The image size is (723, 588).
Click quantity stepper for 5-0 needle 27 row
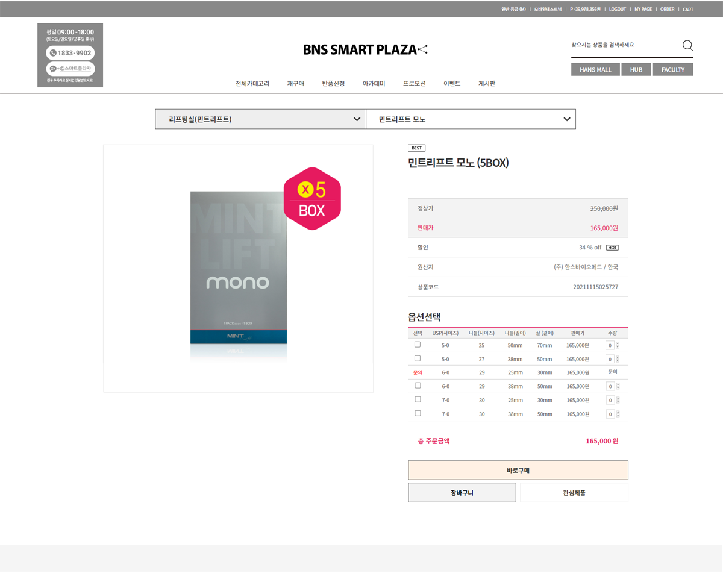point(617,359)
